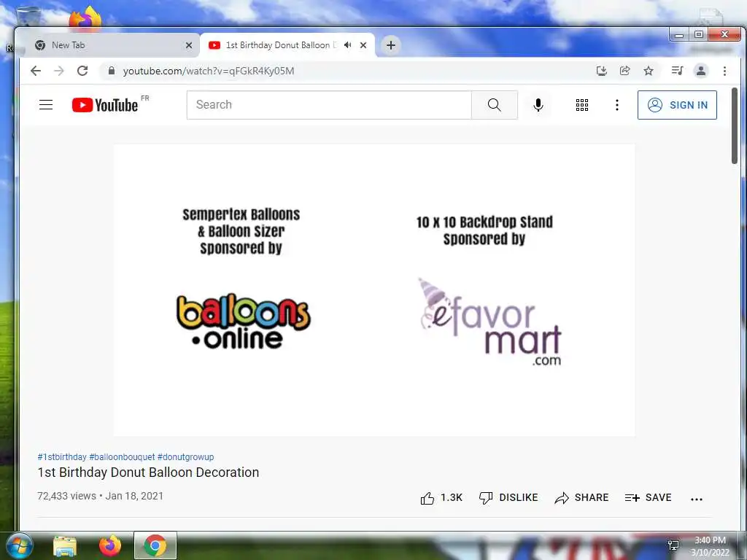
Task: Open the #balloonbouquet hashtag link
Action: (x=122, y=456)
